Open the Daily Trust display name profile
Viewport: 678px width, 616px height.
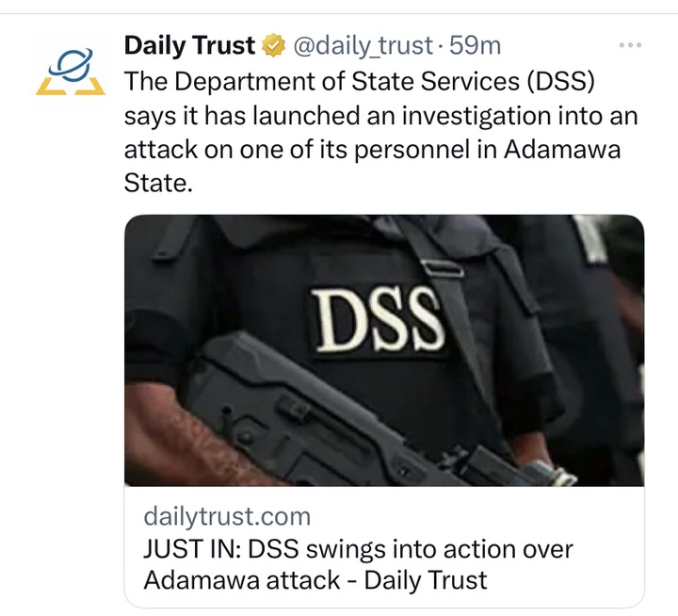pos(189,45)
